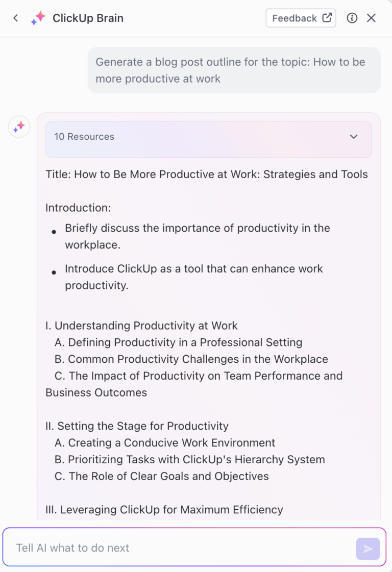392x572 pixels.
Task: Click the ClickUp Brain header title
Action: (87, 17)
